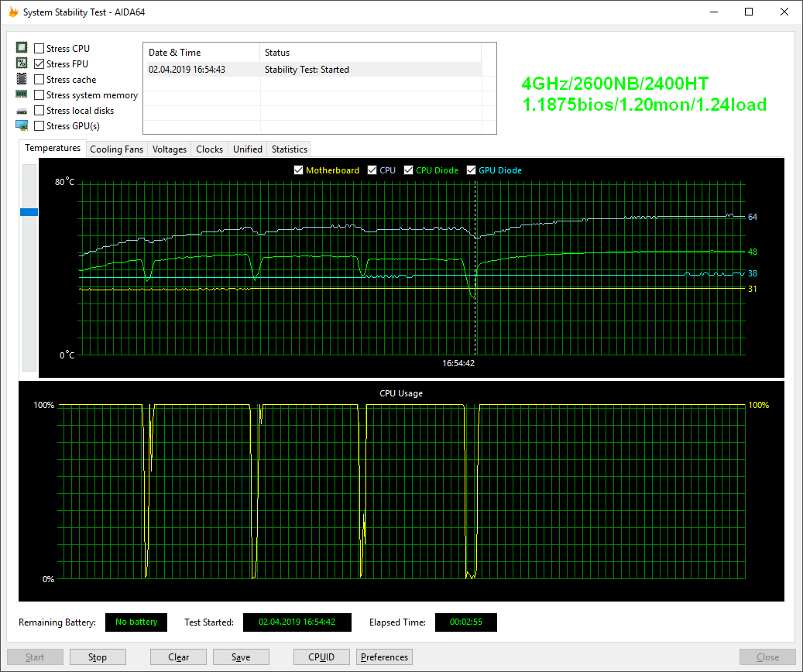Click the CPU Usage graph title
The width and height of the screenshot is (803, 672).
click(x=401, y=393)
